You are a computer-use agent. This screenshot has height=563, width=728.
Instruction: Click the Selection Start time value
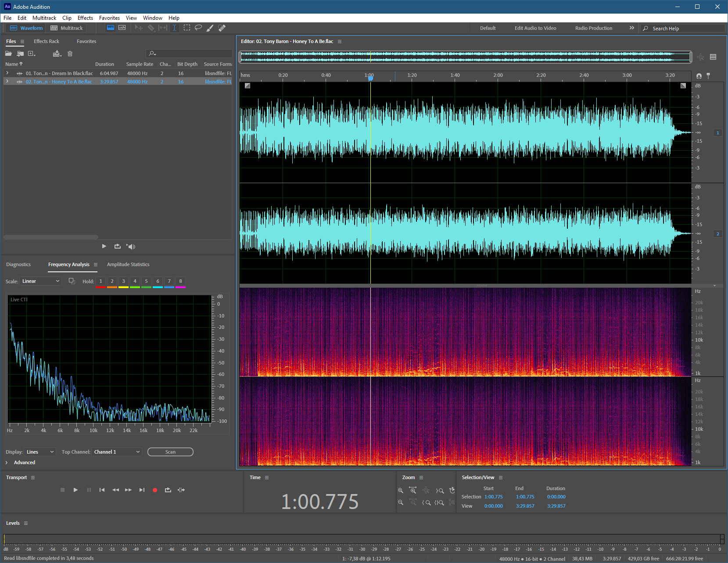point(494,497)
